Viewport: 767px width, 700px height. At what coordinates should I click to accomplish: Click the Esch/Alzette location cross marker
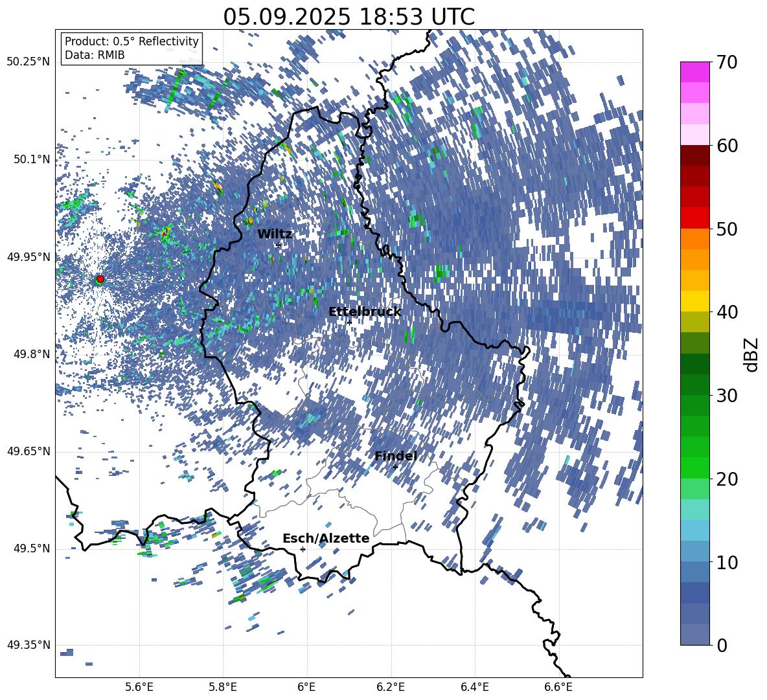click(x=303, y=549)
